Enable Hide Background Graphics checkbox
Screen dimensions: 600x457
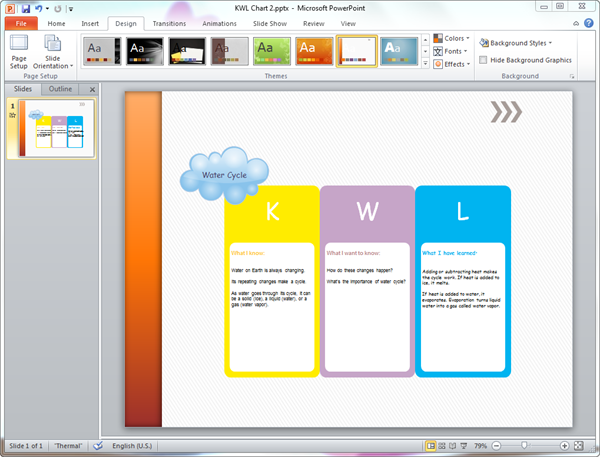click(484, 60)
